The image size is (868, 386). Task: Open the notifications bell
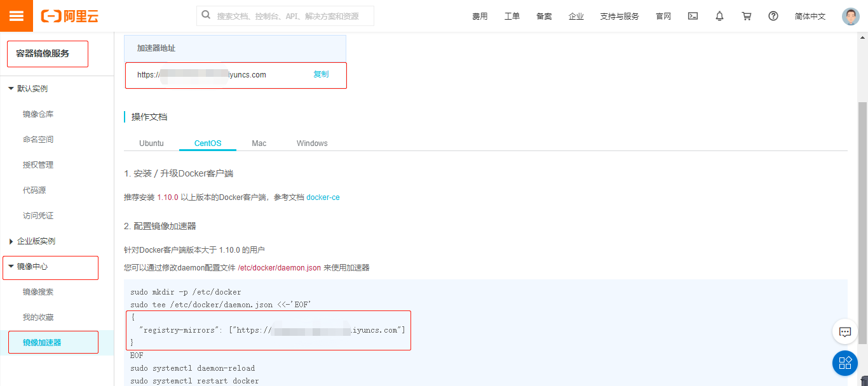tap(719, 16)
